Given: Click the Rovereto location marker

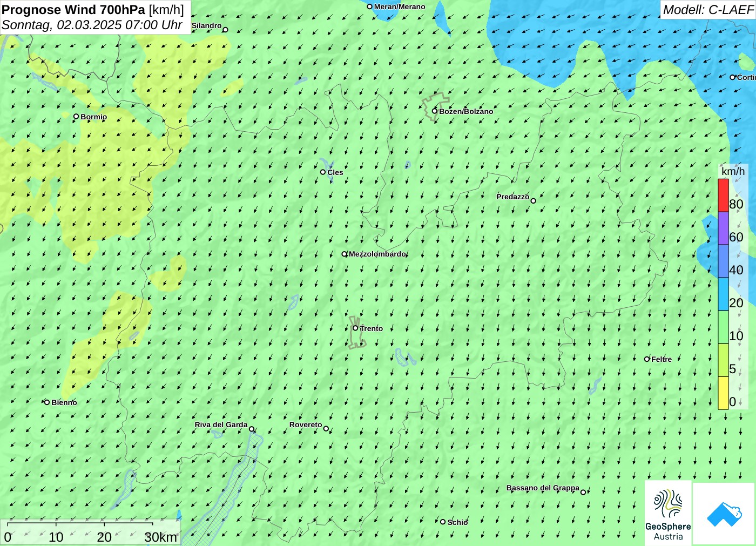Looking at the screenshot, I should coord(326,428).
